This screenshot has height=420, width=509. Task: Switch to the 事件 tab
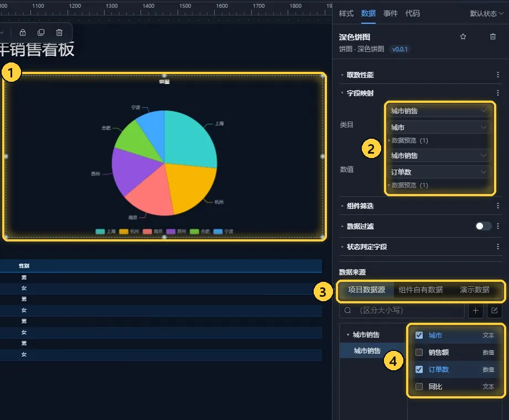[390, 13]
